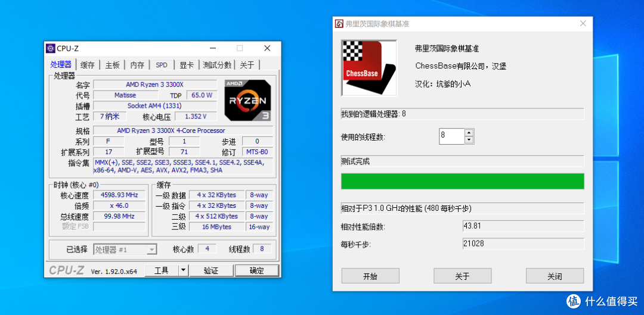This screenshot has height=315, width=644.
Task: Open the 内存 tab in CPU-Z
Action: [x=137, y=65]
